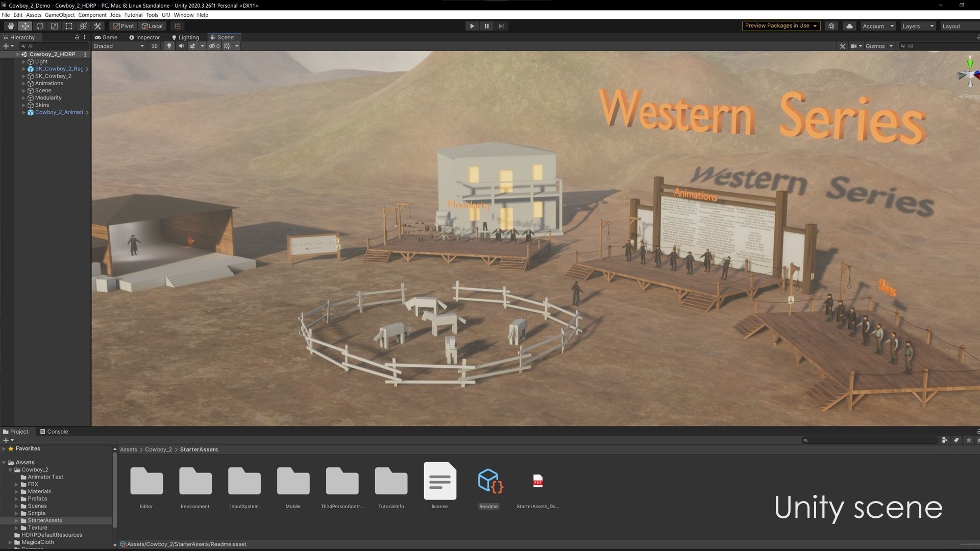The image size is (980, 551).
Task: Click the Step frame button
Action: click(x=501, y=26)
